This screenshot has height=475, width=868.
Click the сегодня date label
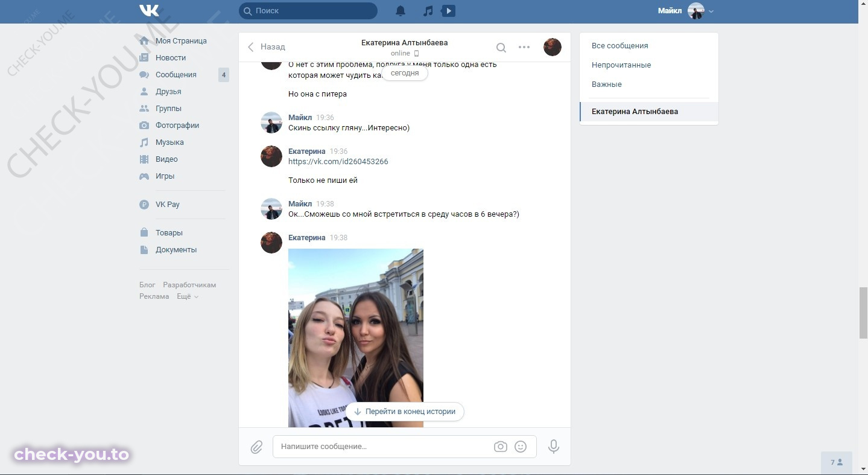405,73
